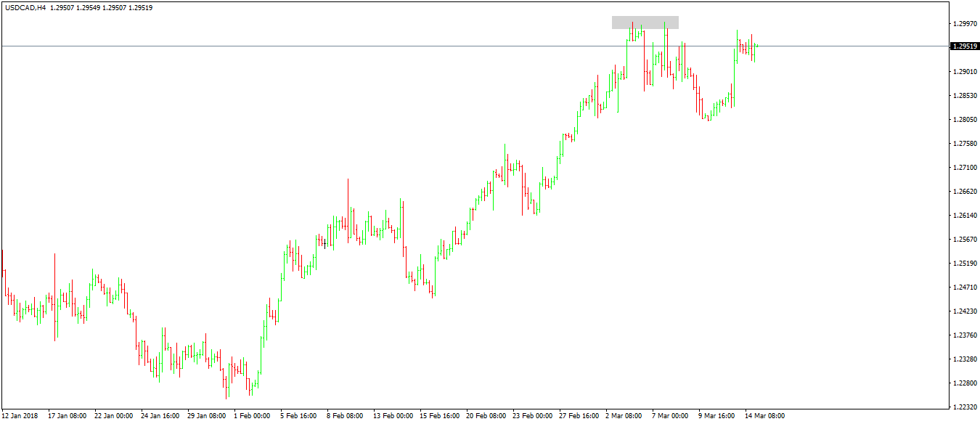Click the 5 Feb 16:00 time label

[x=298, y=416]
